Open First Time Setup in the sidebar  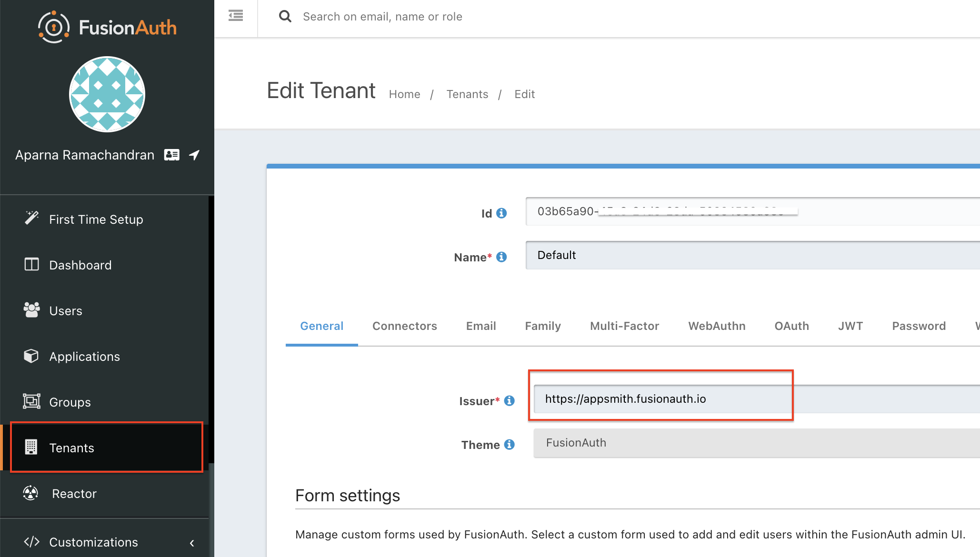coord(96,219)
